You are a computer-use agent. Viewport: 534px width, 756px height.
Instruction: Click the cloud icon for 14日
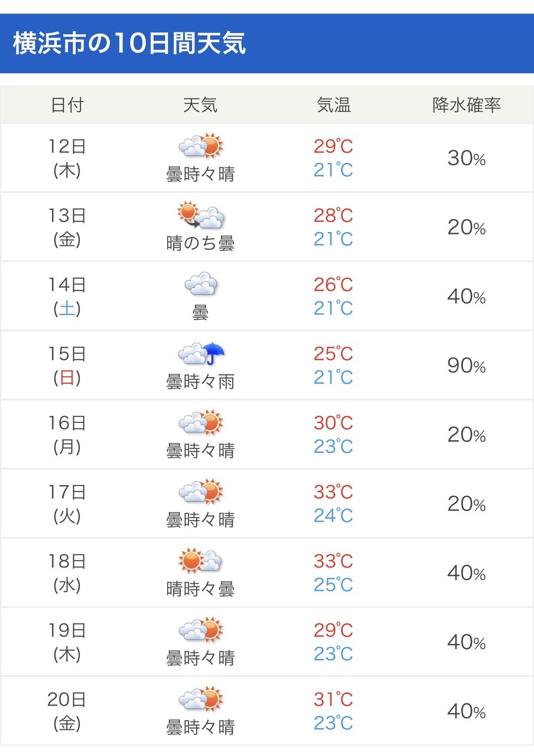point(201,284)
